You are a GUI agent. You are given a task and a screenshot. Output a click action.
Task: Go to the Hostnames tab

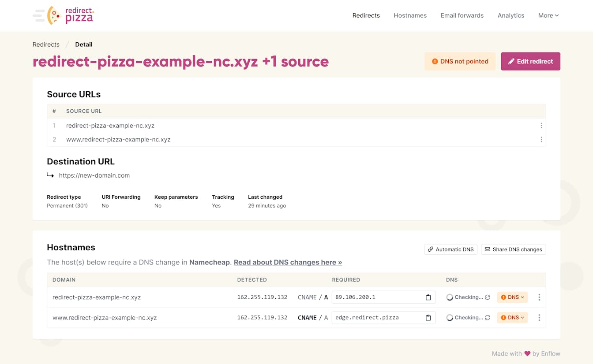pos(410,15)
